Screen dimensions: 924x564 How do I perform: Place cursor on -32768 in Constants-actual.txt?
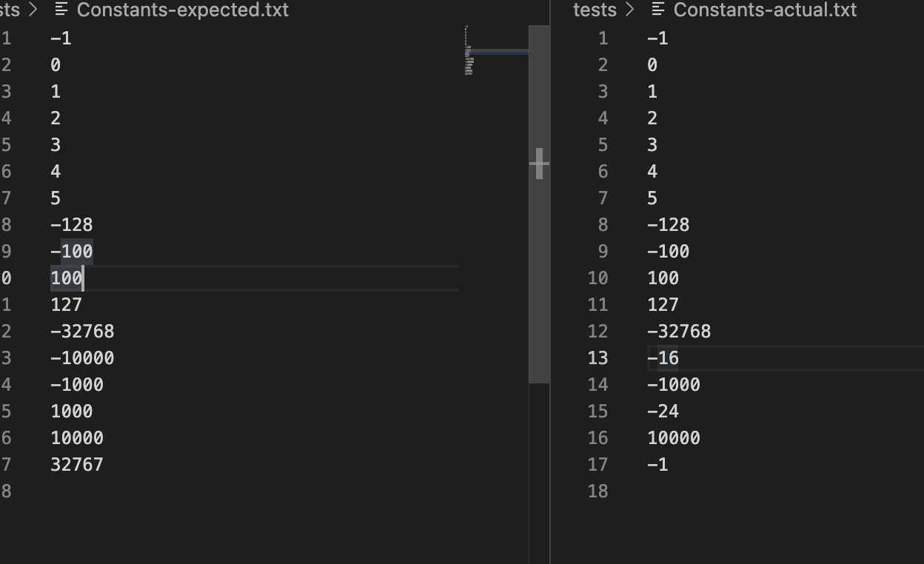pos(679,332)
